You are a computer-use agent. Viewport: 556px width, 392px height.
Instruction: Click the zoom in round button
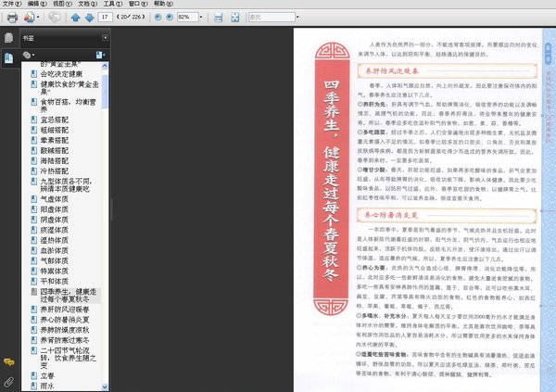click(x=170, y=17)
